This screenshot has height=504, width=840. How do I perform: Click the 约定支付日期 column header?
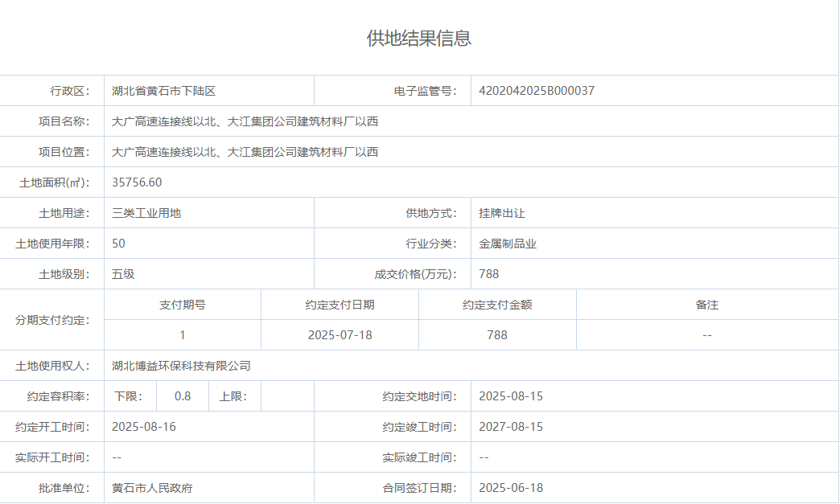point(340,305)
